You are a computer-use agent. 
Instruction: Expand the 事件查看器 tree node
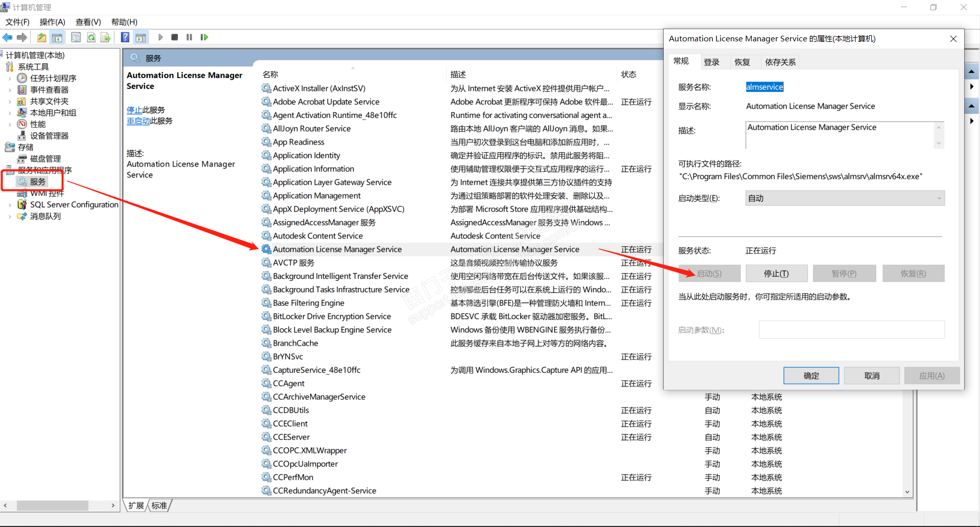click(x=10, y=90)
